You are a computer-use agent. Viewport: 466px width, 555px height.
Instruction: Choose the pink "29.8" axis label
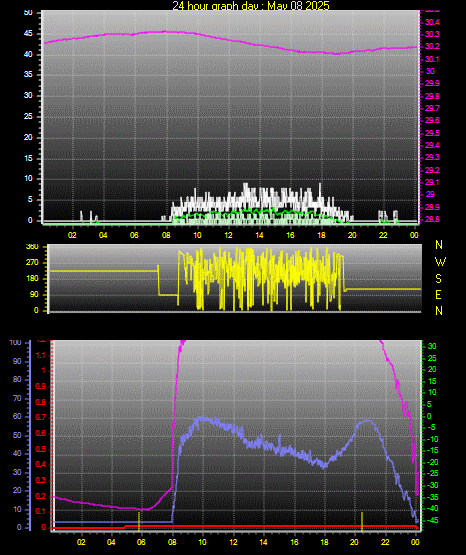(432, 96)
